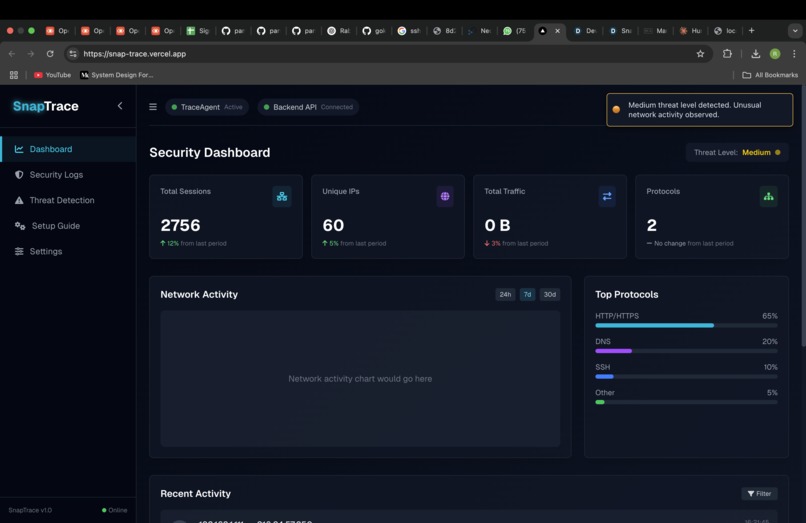Screen dimensions: 806x523
Task: Click the TraceAgent Active status pill
Action: click(207, 107)
